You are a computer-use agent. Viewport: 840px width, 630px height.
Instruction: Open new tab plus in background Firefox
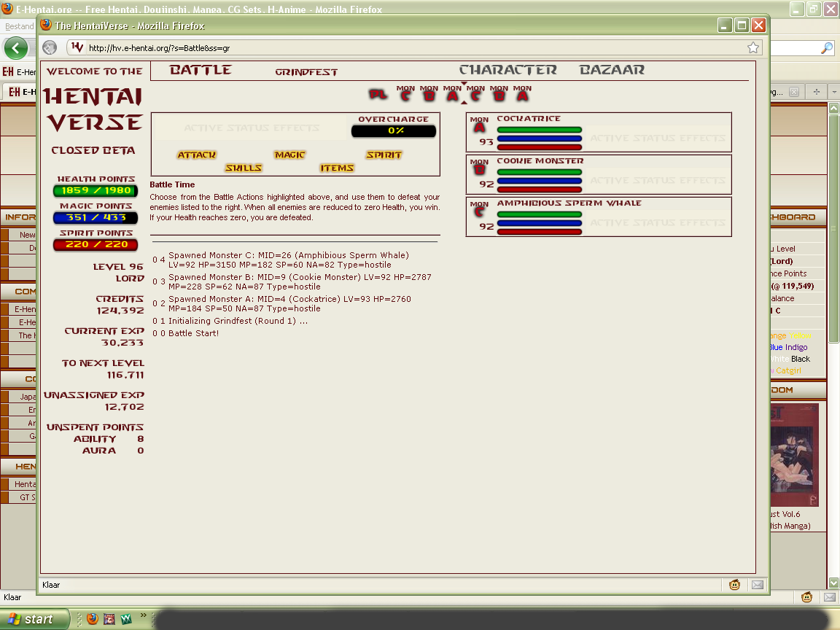(817, 92)
